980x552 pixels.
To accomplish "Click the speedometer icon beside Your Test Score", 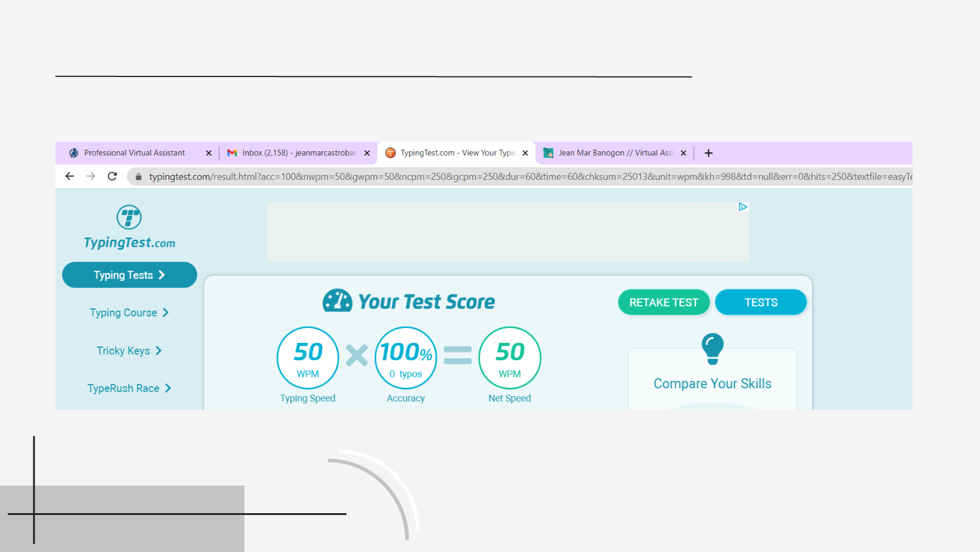I will click(x=338, y=300).
